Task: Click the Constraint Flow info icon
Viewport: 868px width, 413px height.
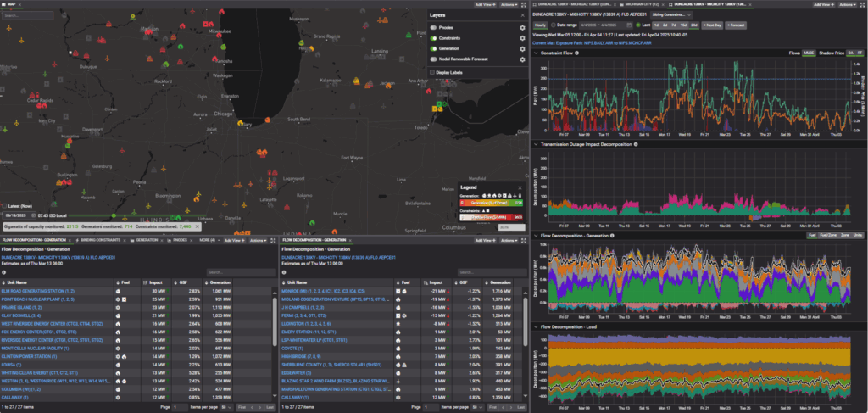Action: [x=576, y=53]
